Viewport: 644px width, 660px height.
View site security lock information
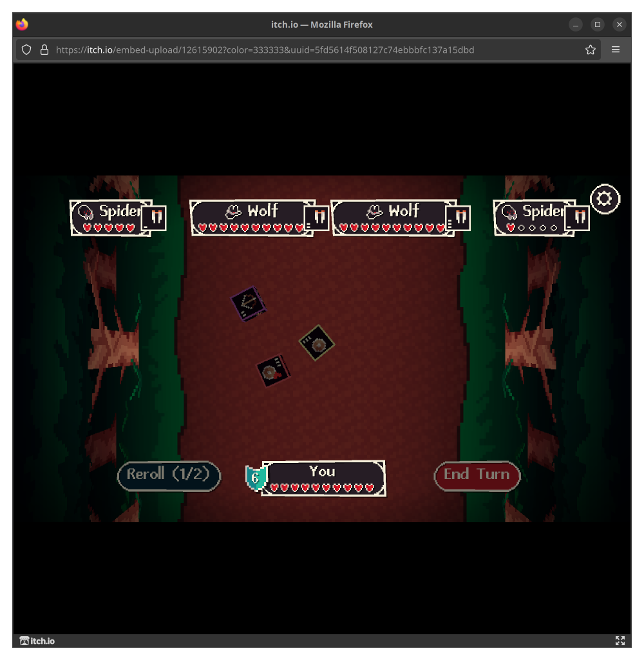click(x=44, y=50)
